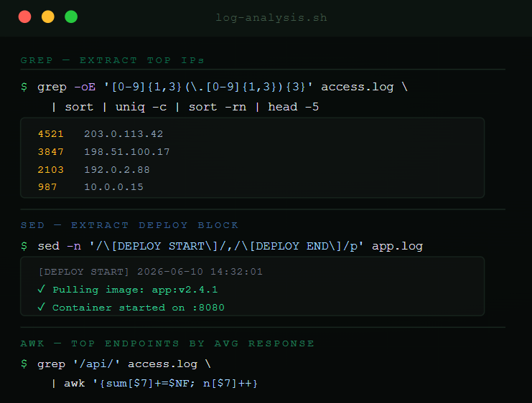
Task: Click the Pulling image: app:v2.4.1 text
Action: coord(135,290)
